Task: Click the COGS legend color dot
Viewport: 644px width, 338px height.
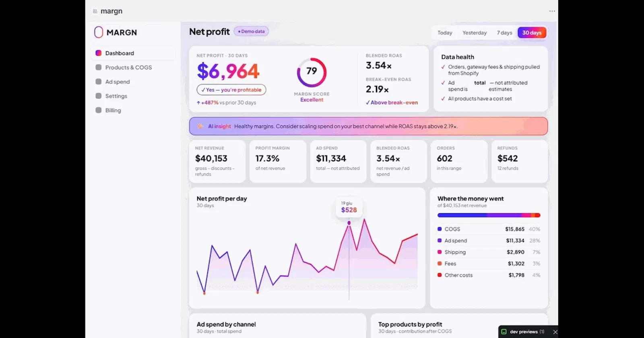Action: 440,229
